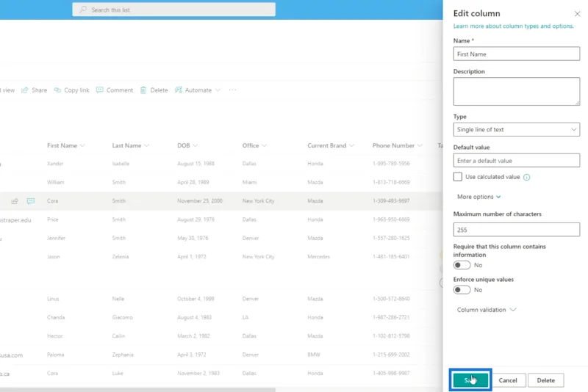This screenshot has height=392, width=588.
Task: Click the cell 'Jason'
Action: 54,257
